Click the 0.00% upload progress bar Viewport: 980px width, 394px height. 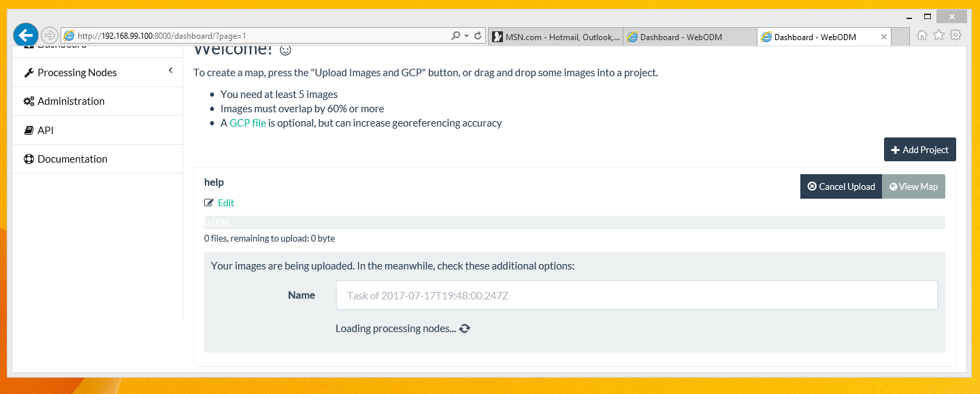(574, 222)
